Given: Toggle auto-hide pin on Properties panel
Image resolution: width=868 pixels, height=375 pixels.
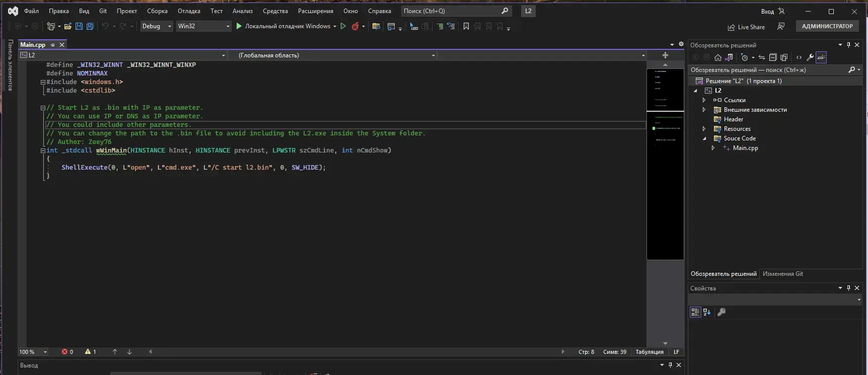Looking at the screenshot, I should pyautogui.click(x=848, y=288).
